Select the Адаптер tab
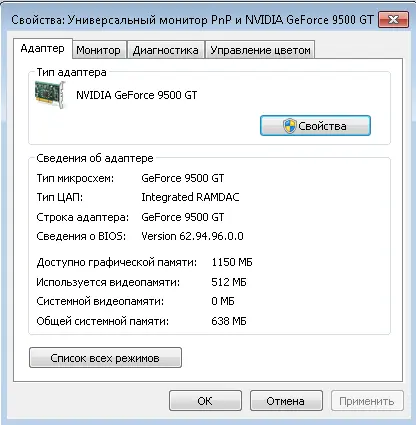 [x=43, y=49]
